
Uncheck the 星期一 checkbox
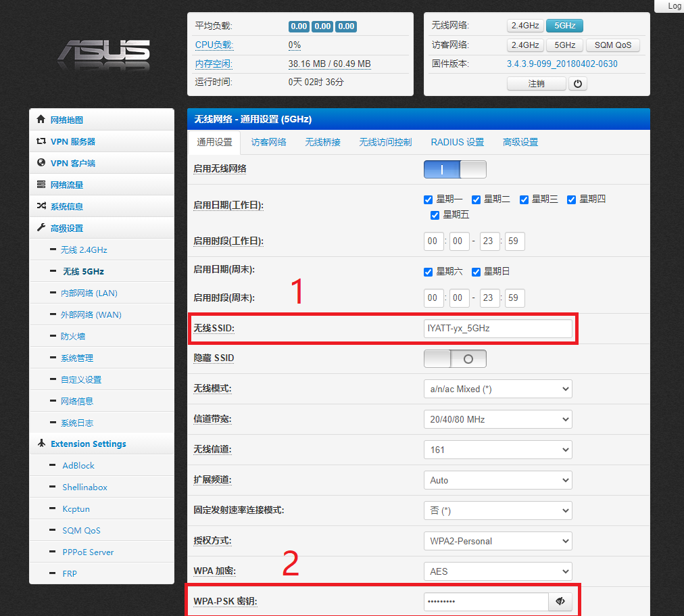428,199
